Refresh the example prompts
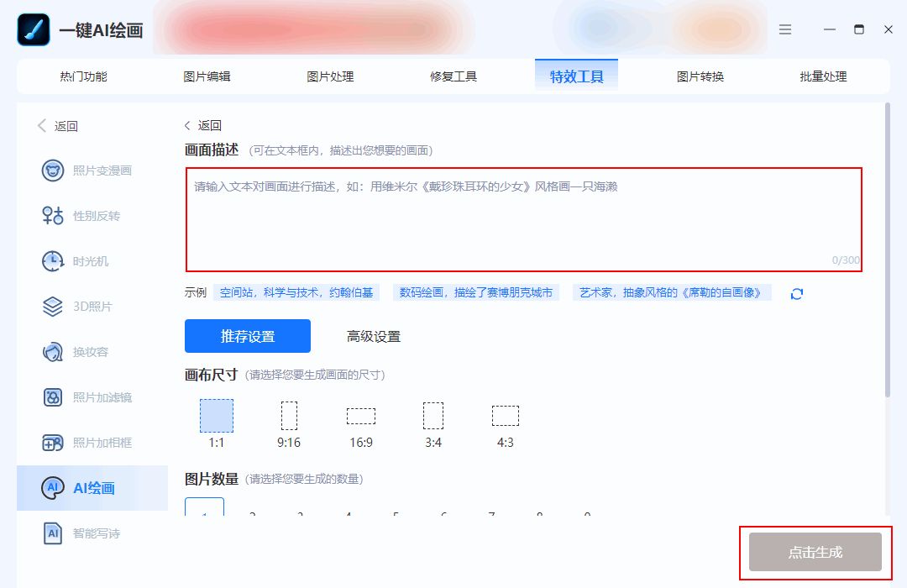Screen dimensions: 907x588 coord(796,293)
